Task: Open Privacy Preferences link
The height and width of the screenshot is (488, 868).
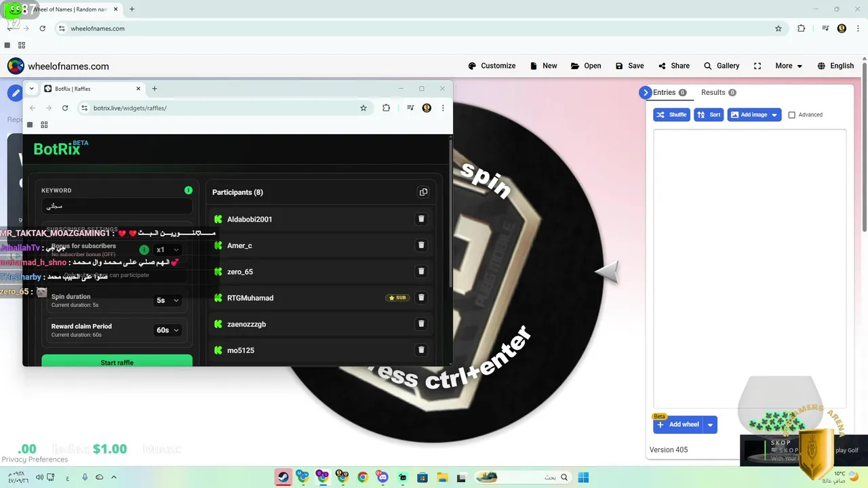Action: [35, 460]
